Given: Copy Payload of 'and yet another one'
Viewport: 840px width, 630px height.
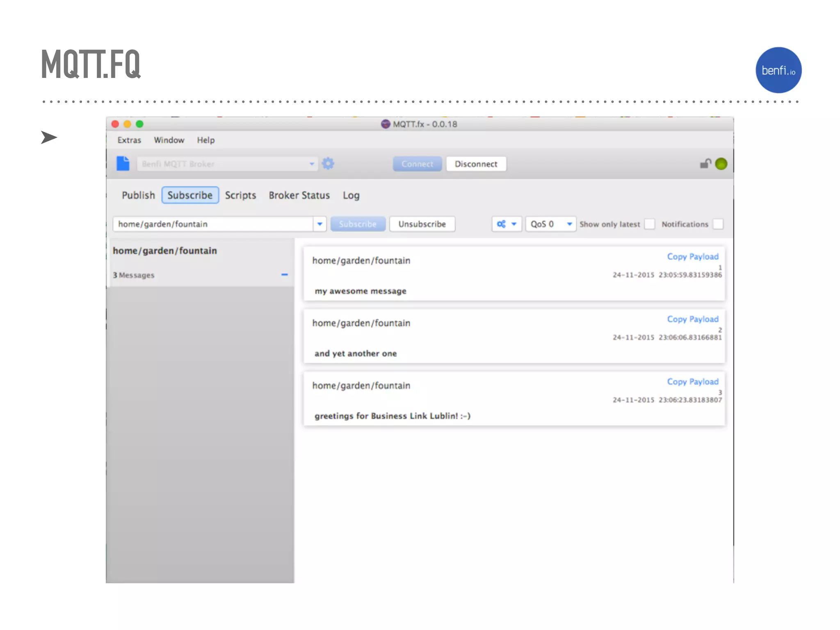Looking at the screenshot, I should click(693, 319).
